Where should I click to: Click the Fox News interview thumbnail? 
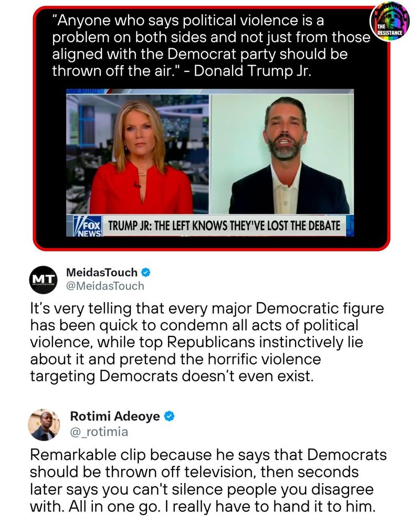click(210, 163)
